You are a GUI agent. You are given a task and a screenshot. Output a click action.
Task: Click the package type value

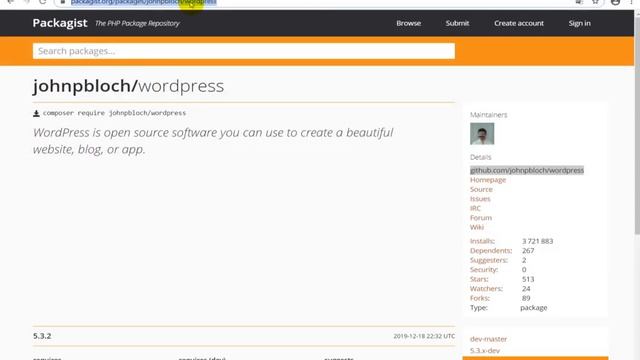(533, 308)
